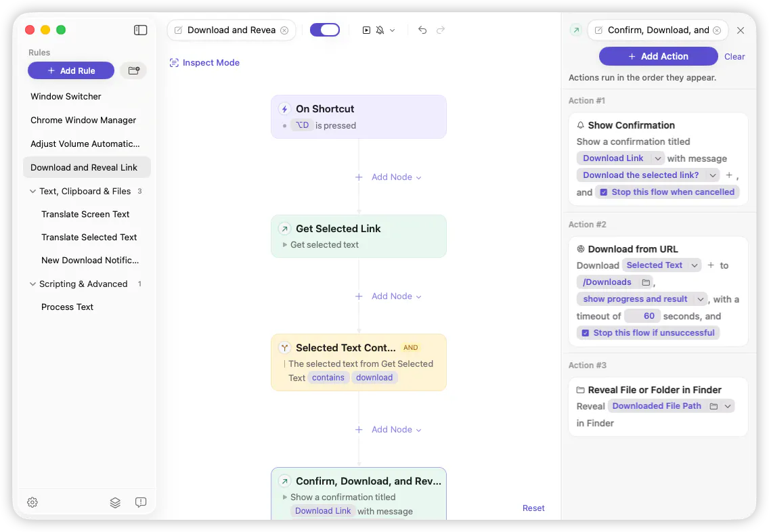Click the AND badge on condition node
This screenshot has height=532, width=769.
click(410, 348)
